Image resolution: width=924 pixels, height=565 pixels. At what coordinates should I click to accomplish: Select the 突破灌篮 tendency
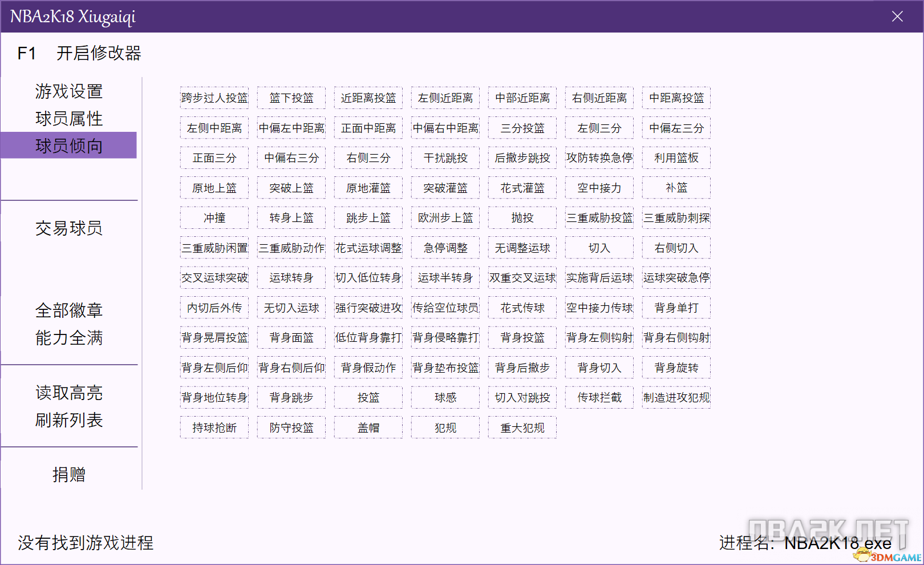tap(445, 188)
